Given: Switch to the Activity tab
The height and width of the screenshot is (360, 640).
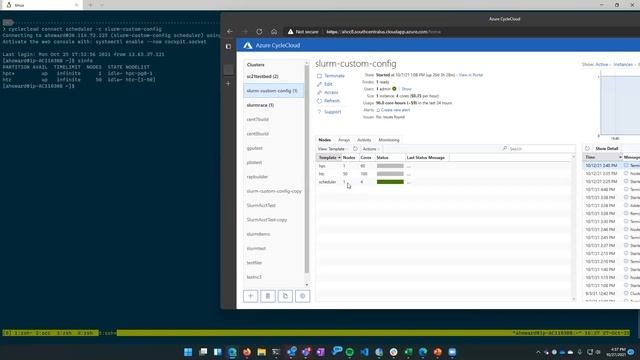Looking at the screenshot, I should coord(364,140).
